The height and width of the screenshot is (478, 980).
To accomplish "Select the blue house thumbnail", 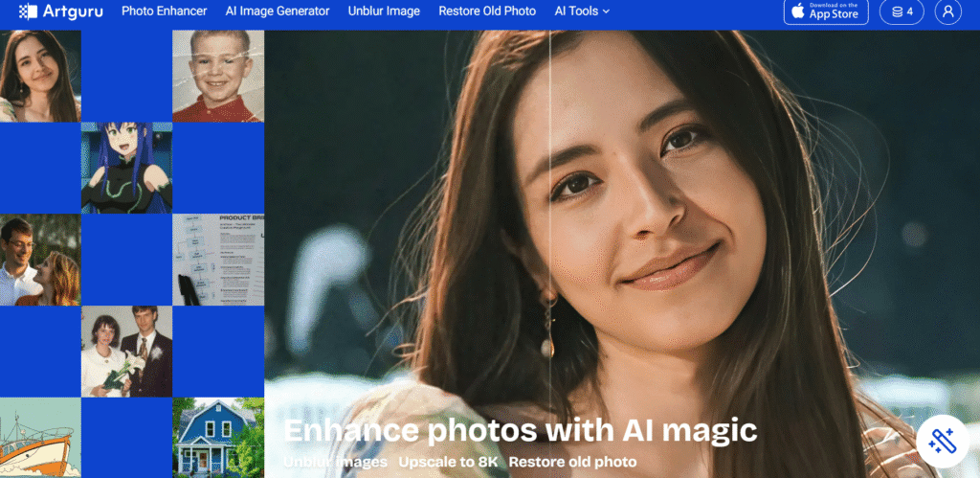I will pyautogui.click(x=218, y=438).
